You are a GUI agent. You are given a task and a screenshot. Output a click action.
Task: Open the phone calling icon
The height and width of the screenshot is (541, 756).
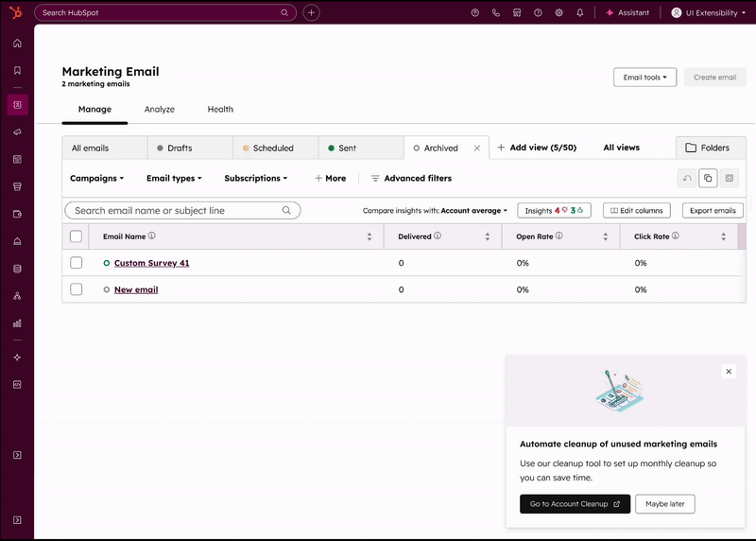click(495, 13)
